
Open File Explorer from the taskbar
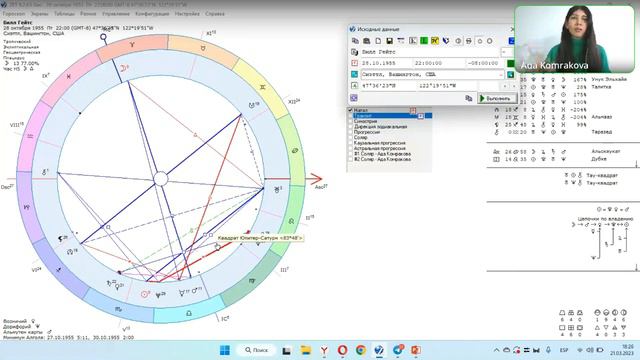305,350
